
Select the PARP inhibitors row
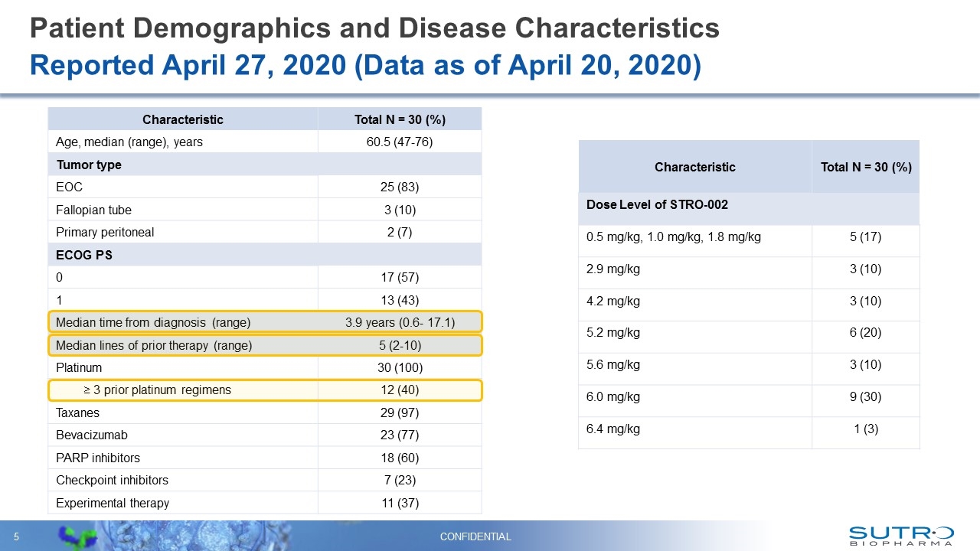(x=265, y=458)
